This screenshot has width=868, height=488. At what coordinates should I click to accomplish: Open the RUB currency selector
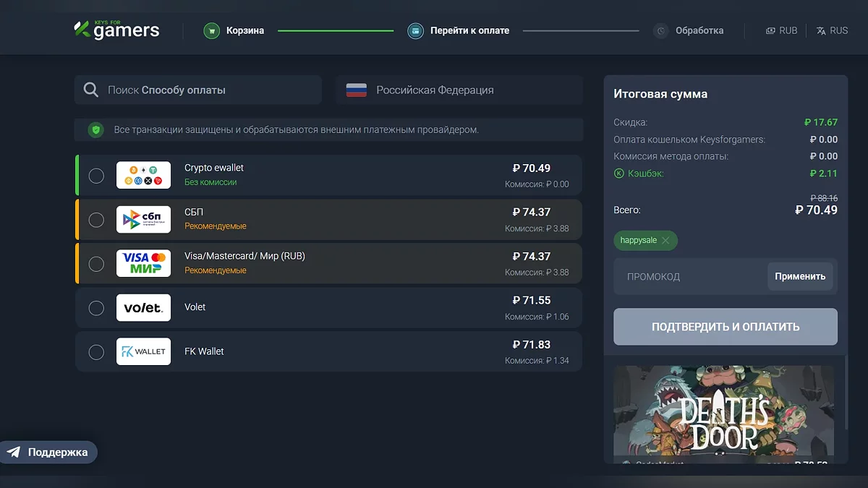click(781, 31)
